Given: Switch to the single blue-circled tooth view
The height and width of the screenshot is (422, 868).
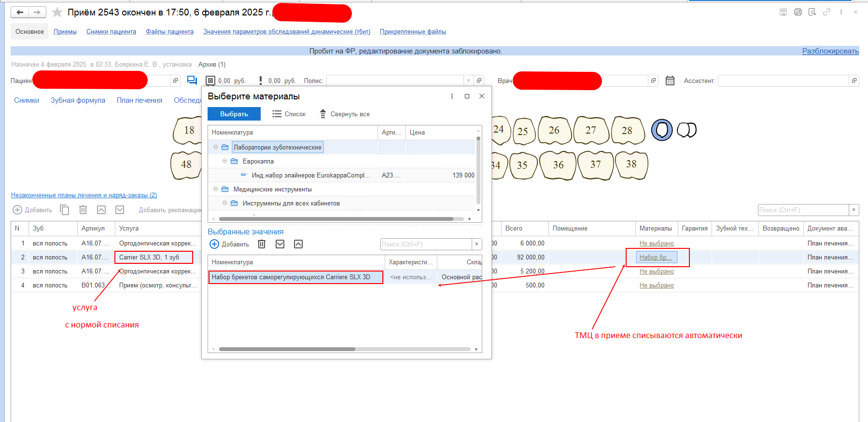Looking at the screenshot, I should pyautogui.click(x=662, y=130).
